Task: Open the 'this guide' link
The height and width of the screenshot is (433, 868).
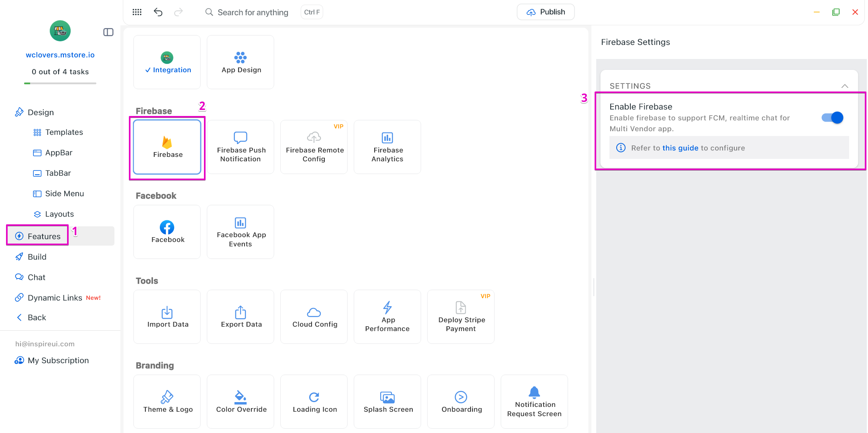Action: click(680, 148)
